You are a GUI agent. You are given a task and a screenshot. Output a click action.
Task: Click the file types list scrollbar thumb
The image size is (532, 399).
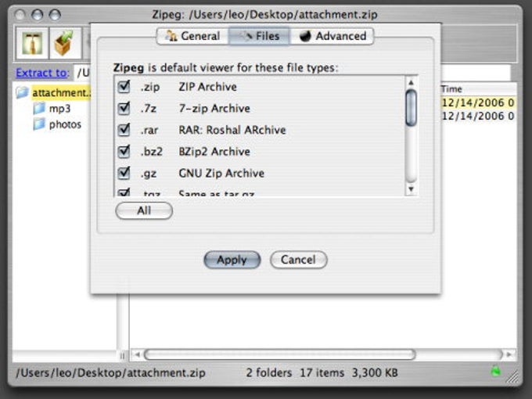coord(411,108)
